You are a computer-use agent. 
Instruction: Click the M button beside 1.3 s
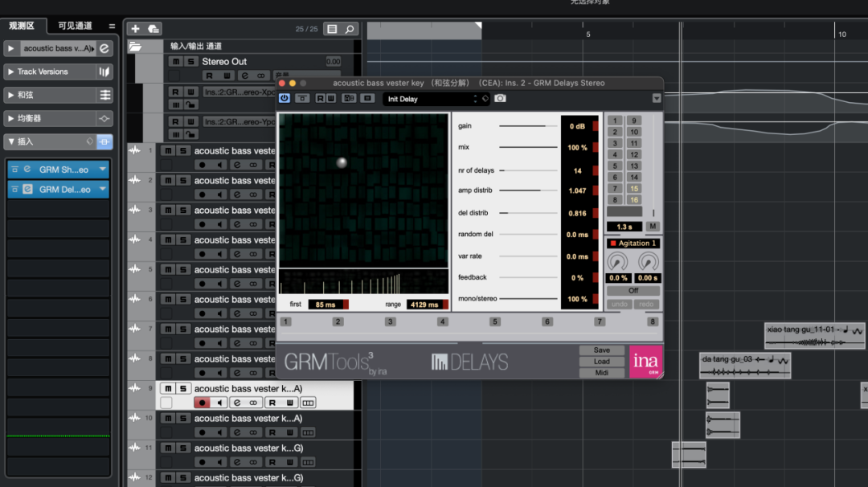tap(653, 227)
